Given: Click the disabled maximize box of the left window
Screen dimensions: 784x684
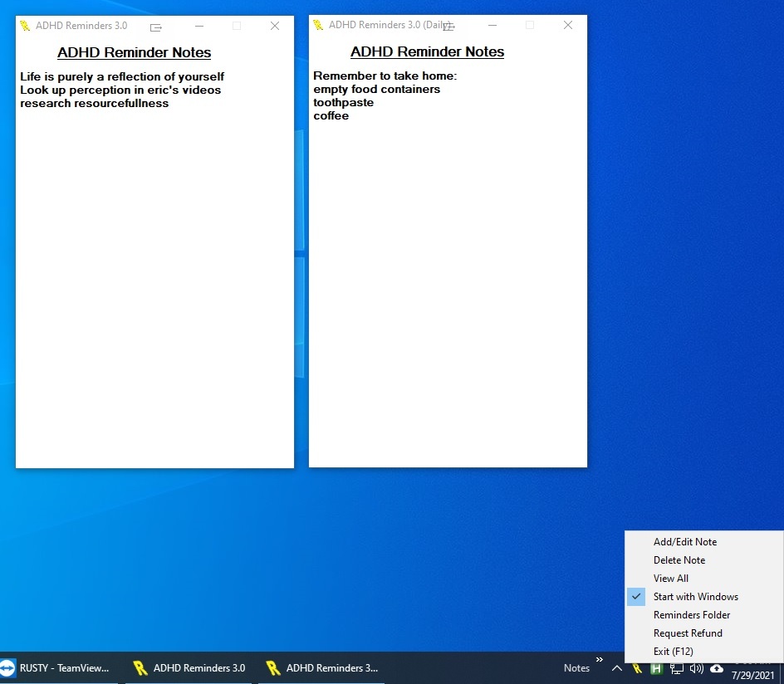Looking at the screenshot, I should pyautogui.click(x=237, y=26).
